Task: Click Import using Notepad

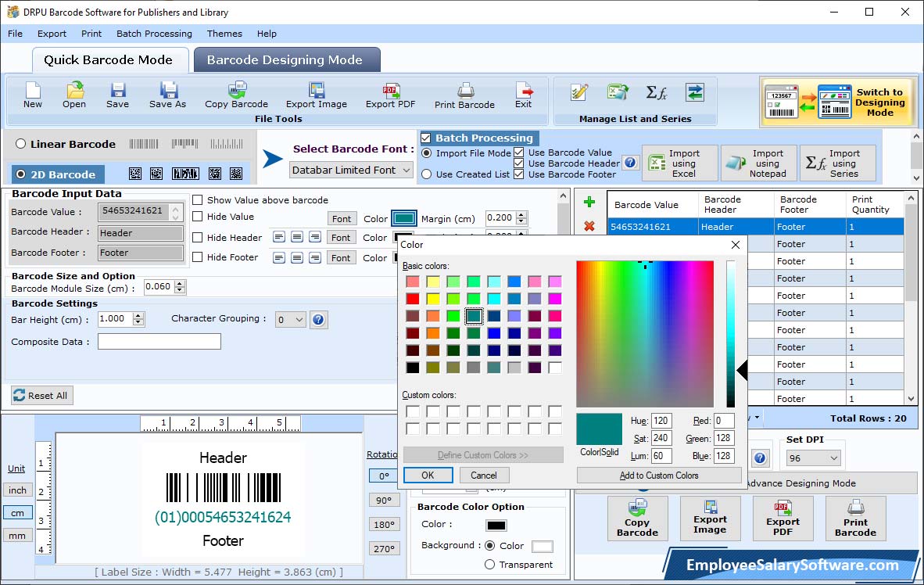Action: pos(759,163)
